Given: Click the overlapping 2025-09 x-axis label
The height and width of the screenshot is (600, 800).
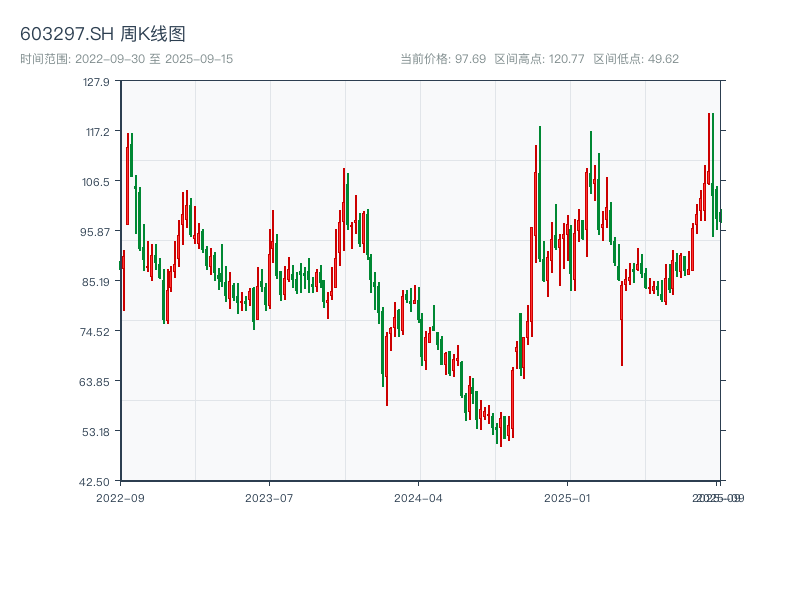Looking at the screenshot, I should pyautogui.click(x=718, y=498).
